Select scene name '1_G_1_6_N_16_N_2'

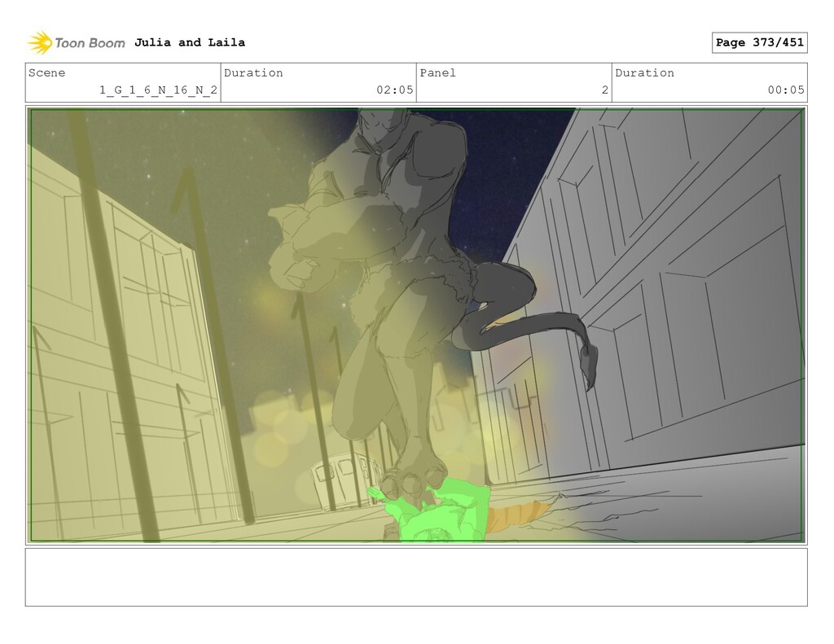[158, 90]
